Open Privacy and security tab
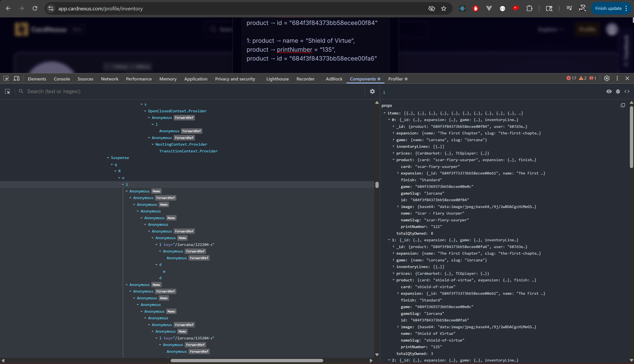This screenshot has height=364, width=634. point(235,79)
